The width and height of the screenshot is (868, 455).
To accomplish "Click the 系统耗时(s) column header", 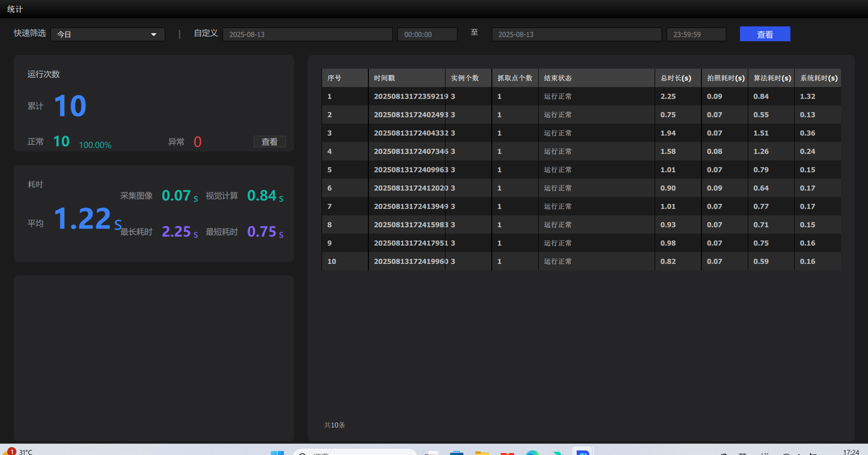I will tap(818, 78).
